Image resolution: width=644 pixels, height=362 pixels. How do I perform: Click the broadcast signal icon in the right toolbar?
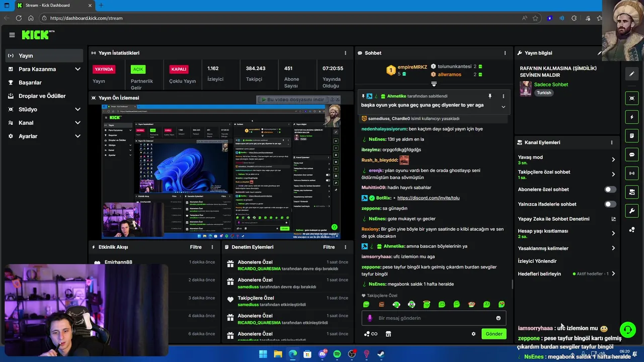click(632, 173)
